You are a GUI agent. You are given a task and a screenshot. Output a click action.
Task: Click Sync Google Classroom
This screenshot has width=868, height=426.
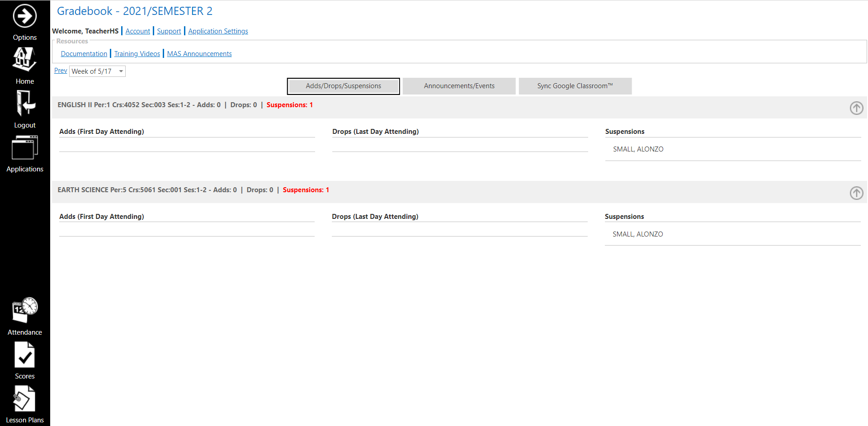[x=575, y=86]
